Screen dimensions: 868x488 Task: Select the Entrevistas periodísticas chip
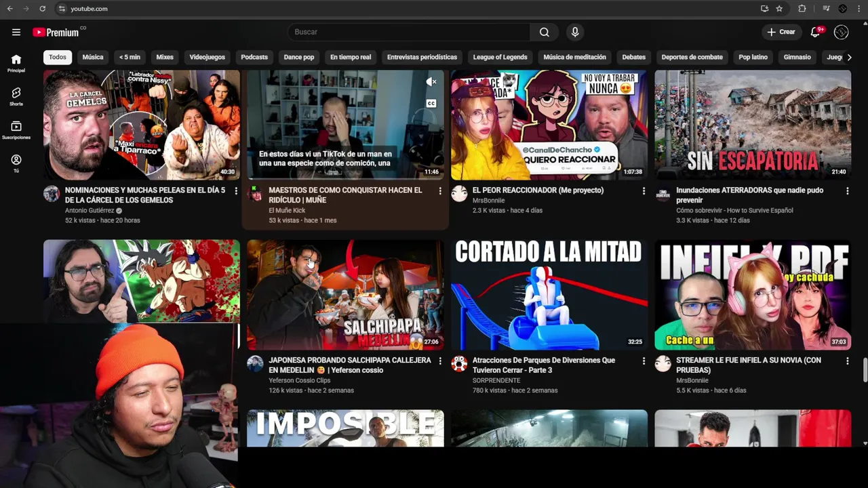coord(422,57)
